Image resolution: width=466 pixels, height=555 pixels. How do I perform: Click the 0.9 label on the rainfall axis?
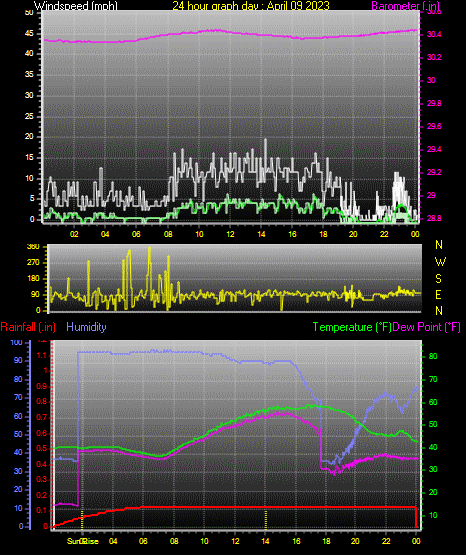pyautogui.click(x=42, y=386)
